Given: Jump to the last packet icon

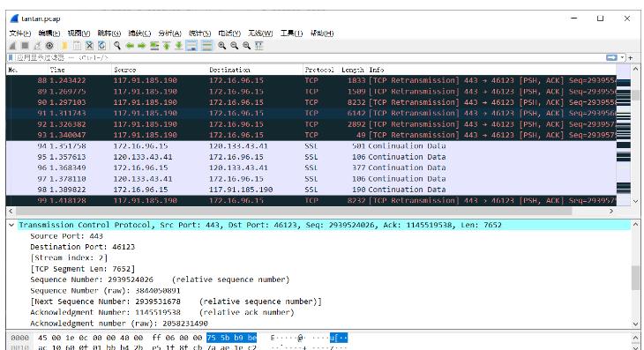Looking at the screenshot, I should coord(179,46).
